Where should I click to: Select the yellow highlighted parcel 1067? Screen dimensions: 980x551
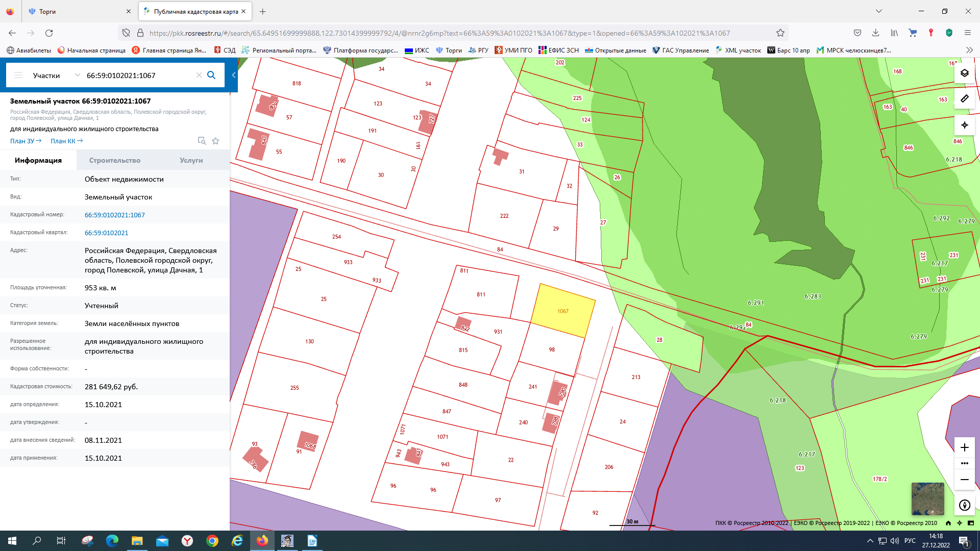(x=562, y=311)
